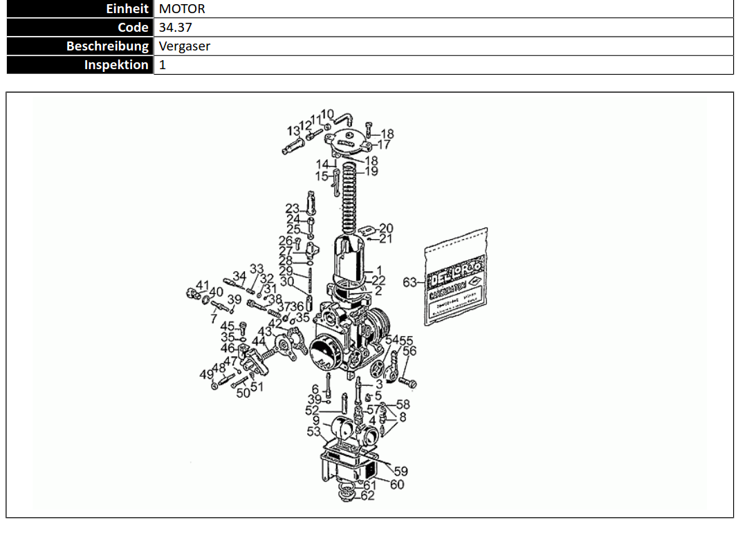This screenshot has height=536, width=756.
Task: Click the 'Inspektion' header label
Action: 116,65
